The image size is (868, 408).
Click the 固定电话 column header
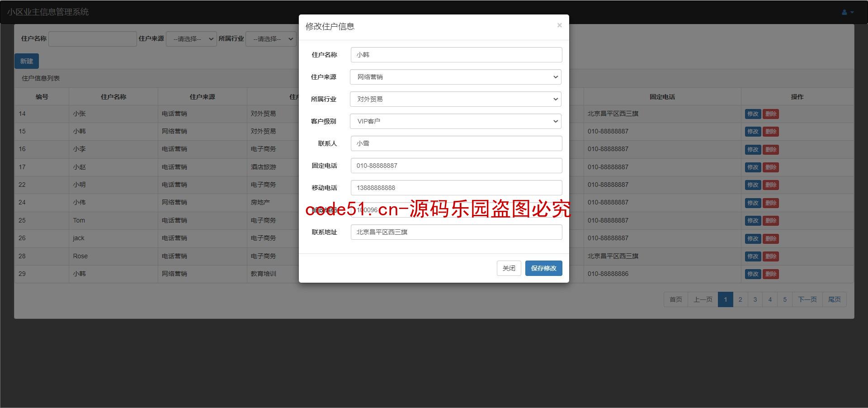662,97
